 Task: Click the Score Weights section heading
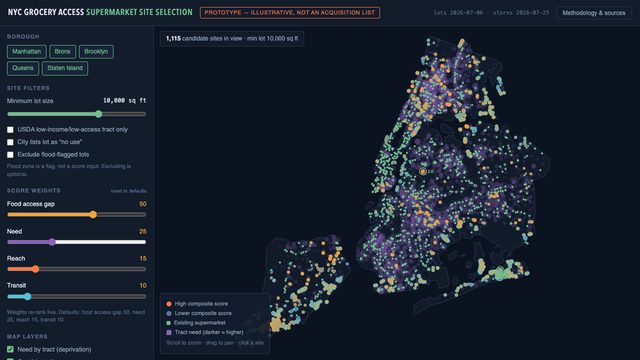tap(33, 191)
